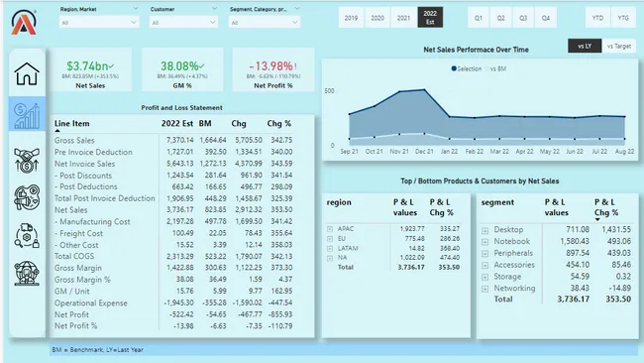
Task: Expand the NA region row
Action: coord(330,258)
